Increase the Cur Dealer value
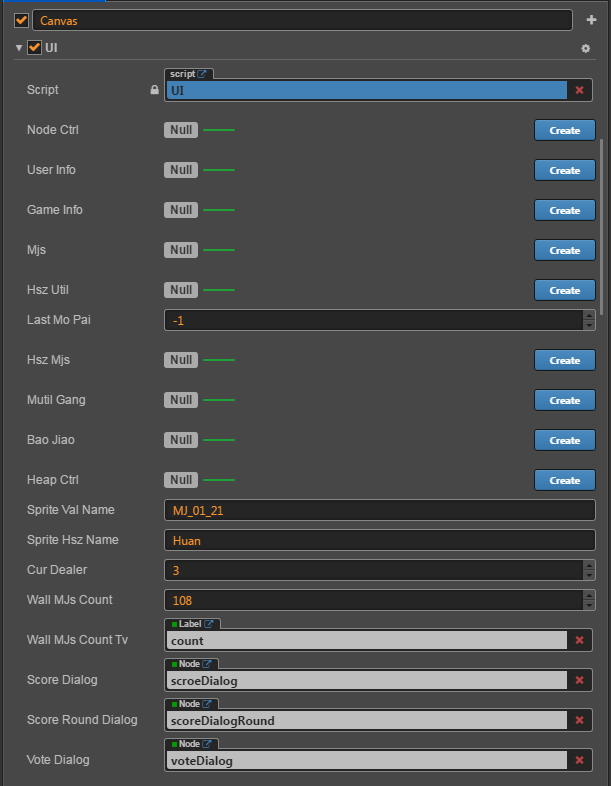 (589, 565)
